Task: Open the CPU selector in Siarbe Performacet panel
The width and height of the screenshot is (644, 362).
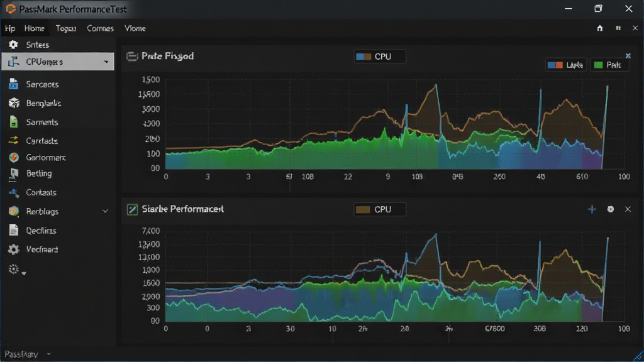Action: 380,209
